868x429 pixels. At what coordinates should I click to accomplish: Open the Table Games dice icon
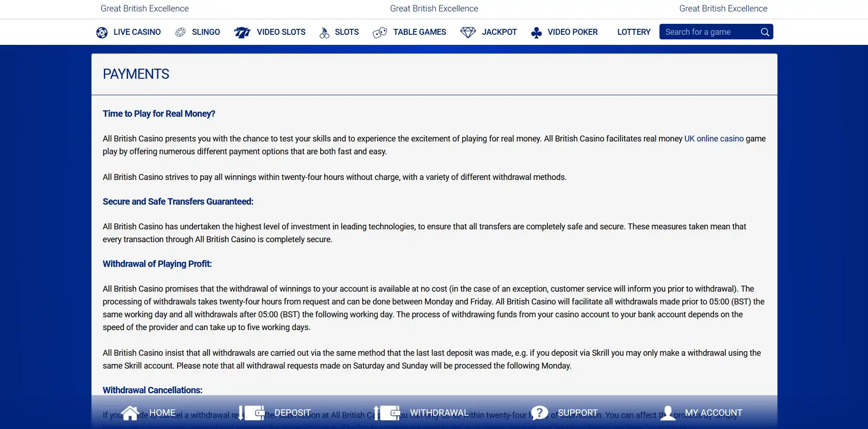[x=380, y=33]
